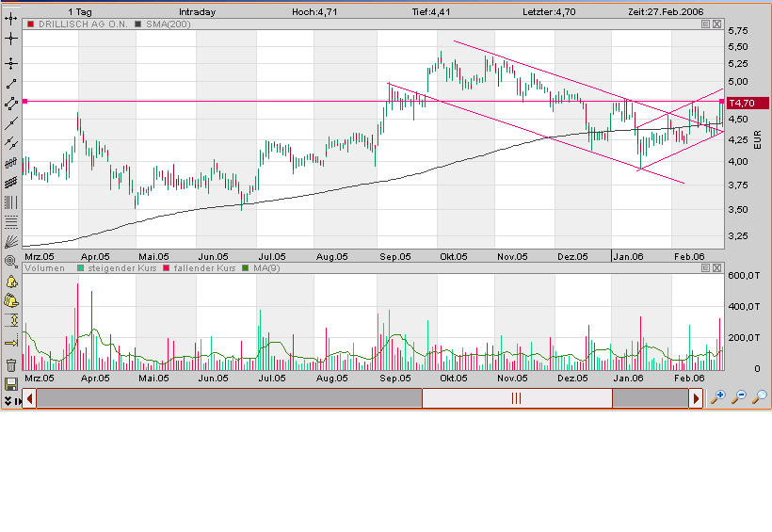Reset zoom with the plain magnifier icon
This screenshot has width=772, height=532.
[x=760, y=397]
